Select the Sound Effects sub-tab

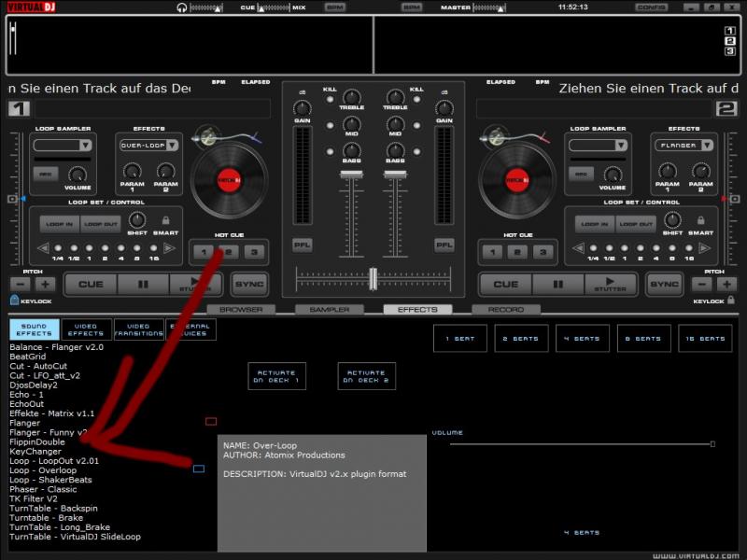pyautogui.click(x=35, y=329)
